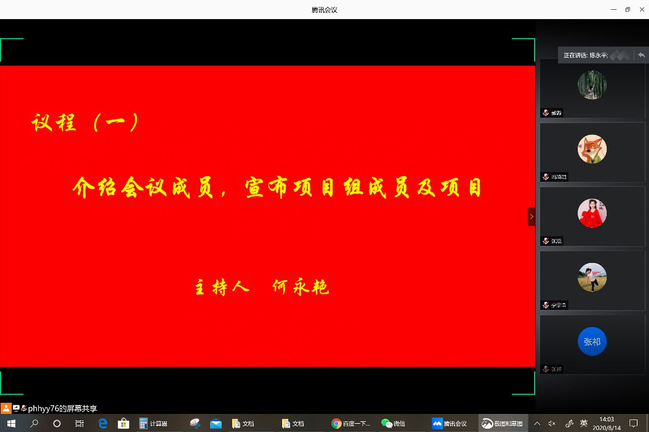Switch to the 计算器 taskbar window
This screenshot has height=432, width=649.
click(x=155, y=423)
